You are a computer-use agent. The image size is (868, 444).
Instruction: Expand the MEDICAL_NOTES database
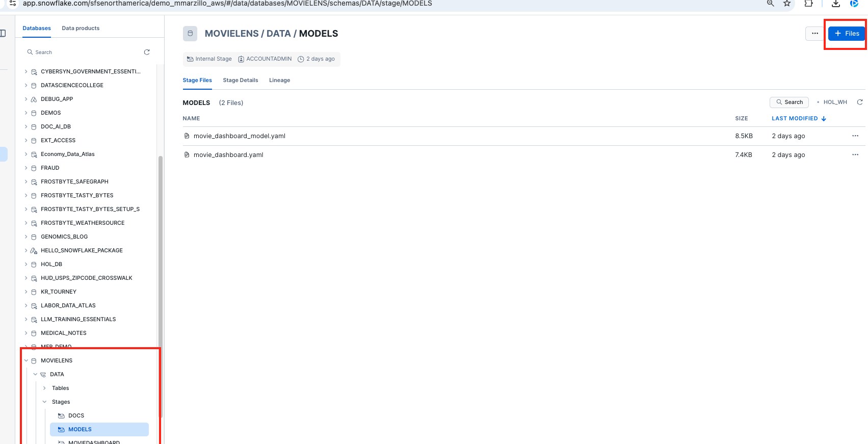click(x=26, y=333)
